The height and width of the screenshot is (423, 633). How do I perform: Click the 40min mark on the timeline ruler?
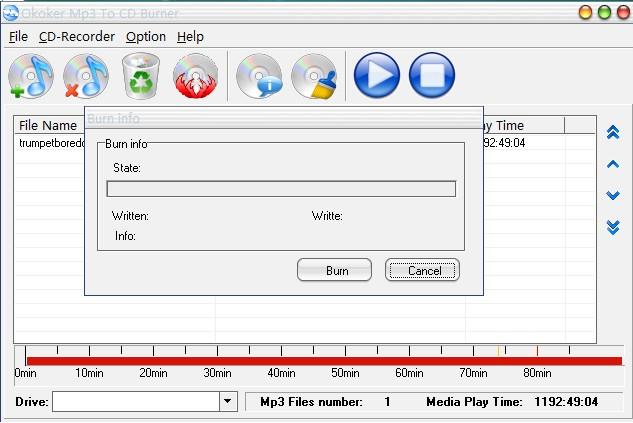[281, 373]
